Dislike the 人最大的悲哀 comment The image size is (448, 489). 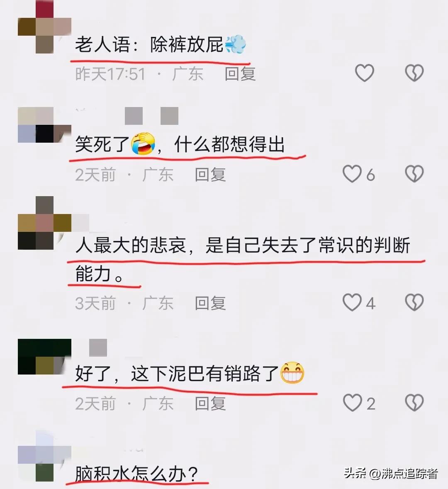pos(414,302)
